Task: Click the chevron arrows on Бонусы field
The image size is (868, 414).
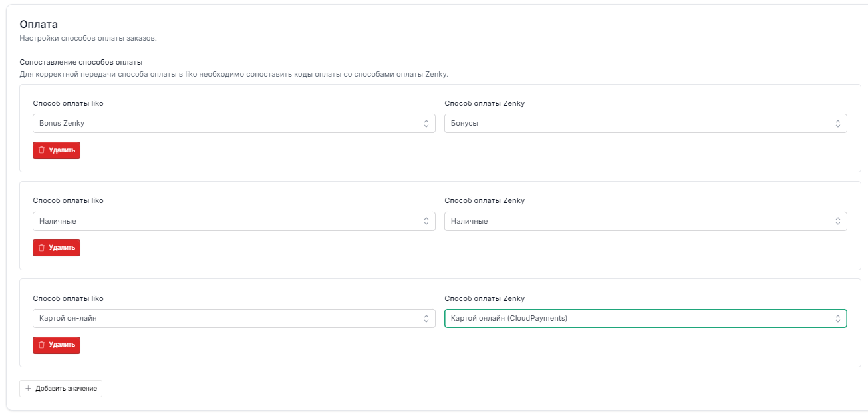Action: 837,124
